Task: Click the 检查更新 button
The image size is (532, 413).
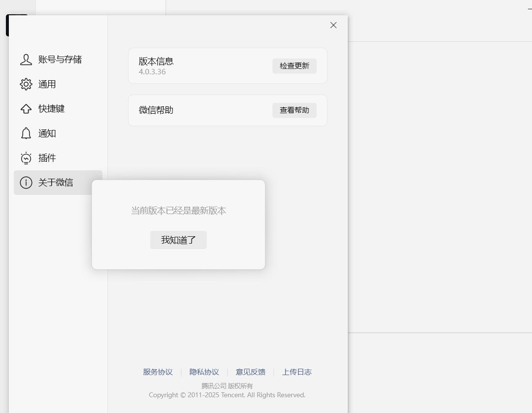Action: pyautogui.click(x=295, y=66)
